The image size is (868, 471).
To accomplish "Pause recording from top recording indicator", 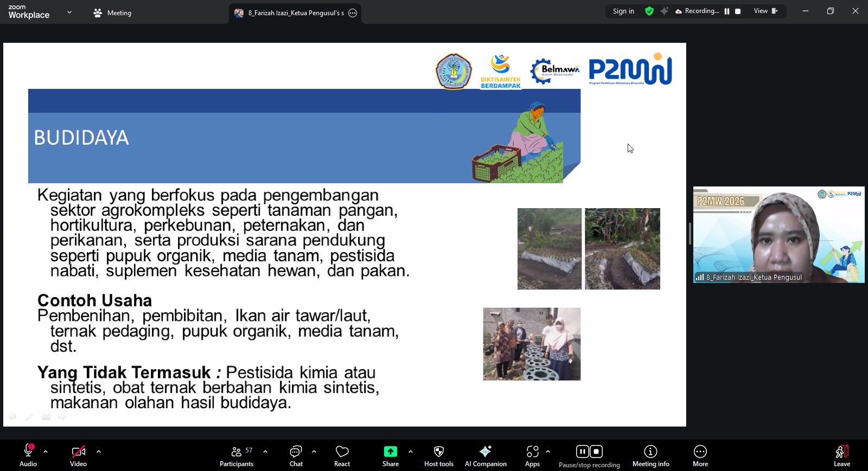I will click(x=727, y=11).
